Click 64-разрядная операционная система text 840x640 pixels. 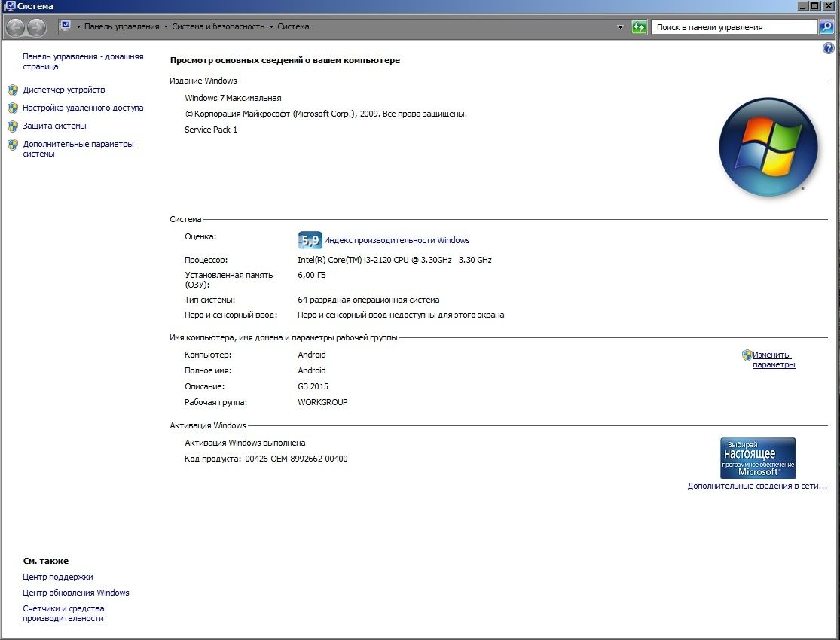[x=368, y=300]
